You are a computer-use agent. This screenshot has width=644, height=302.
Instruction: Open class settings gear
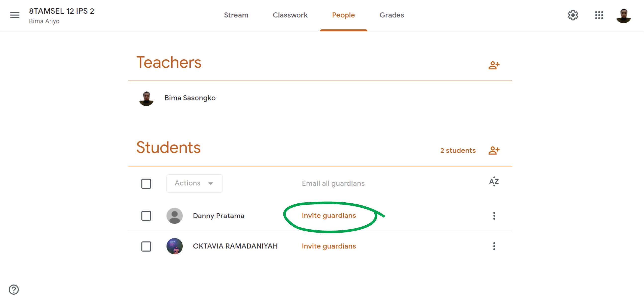[573, 15]
